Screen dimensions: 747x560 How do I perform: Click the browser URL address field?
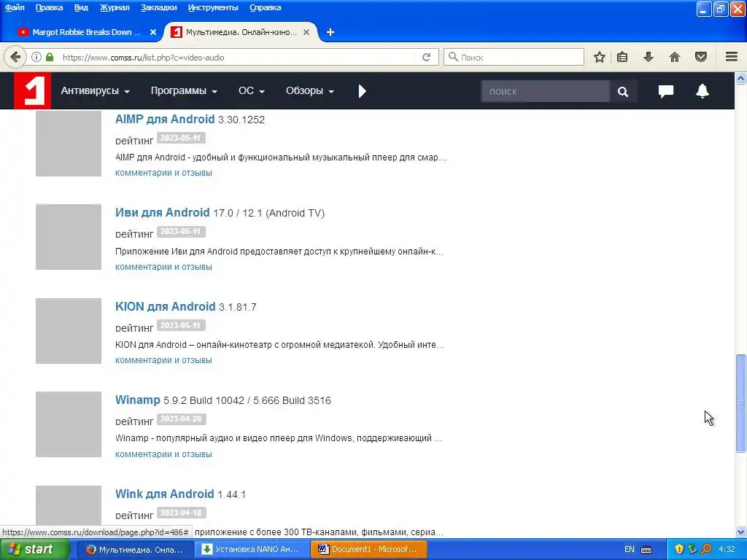239,57
